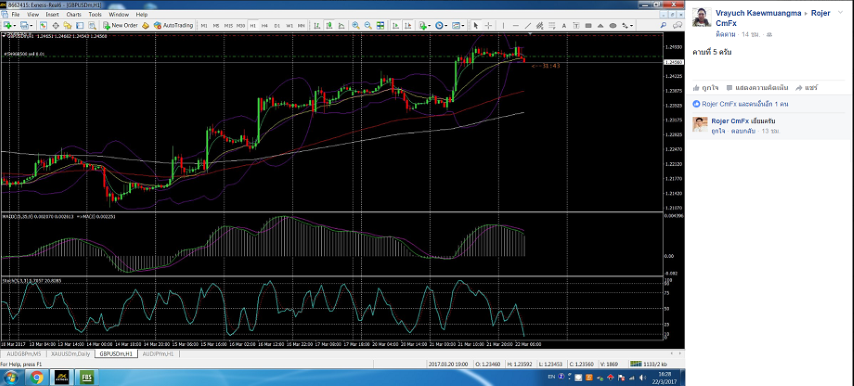This screenshot has height=386, width=854.
Task: Switch chart to the M15 timeframe
Action: pyautogui.click(x=228, y=25)
